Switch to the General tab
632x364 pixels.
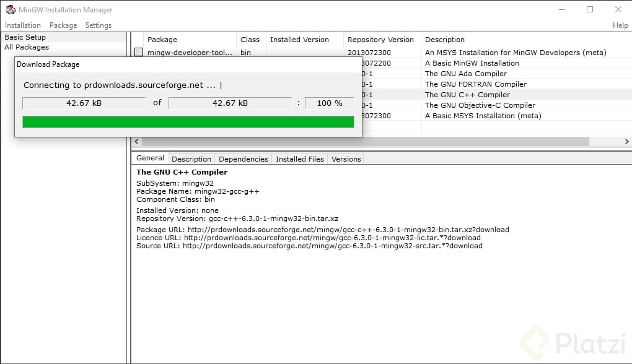tap(150, 158)
